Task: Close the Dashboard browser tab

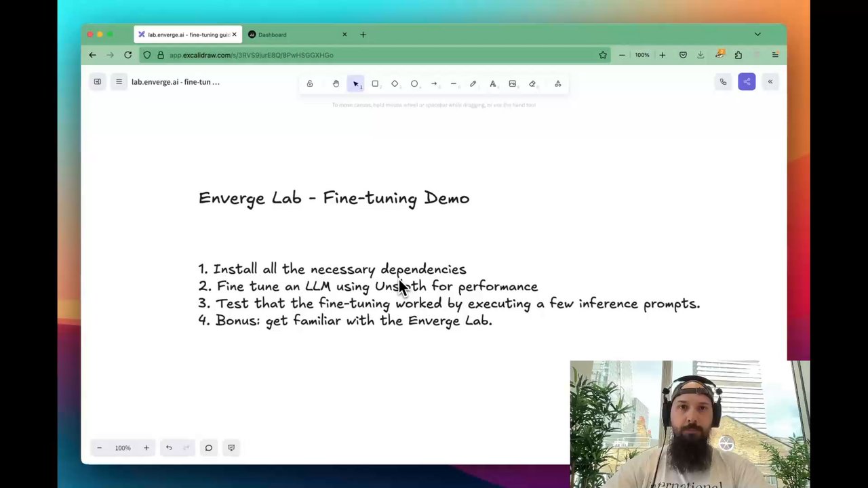Action: (x=344, y=35)
